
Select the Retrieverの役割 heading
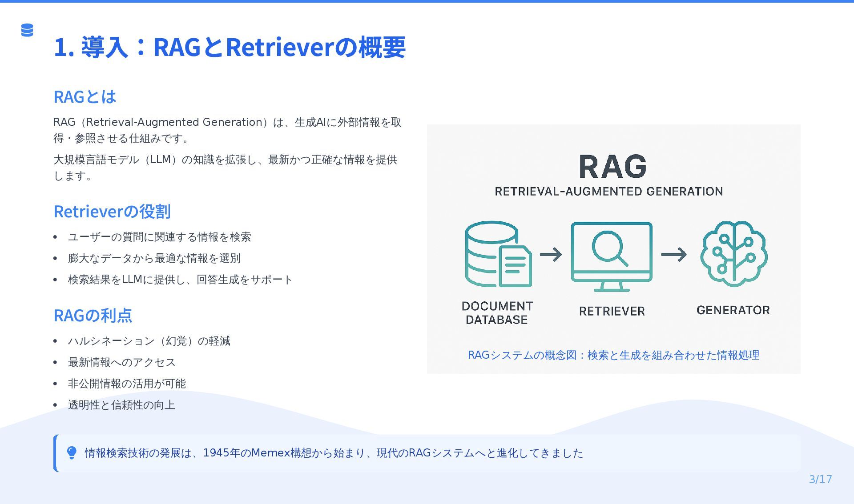(112, 212)
